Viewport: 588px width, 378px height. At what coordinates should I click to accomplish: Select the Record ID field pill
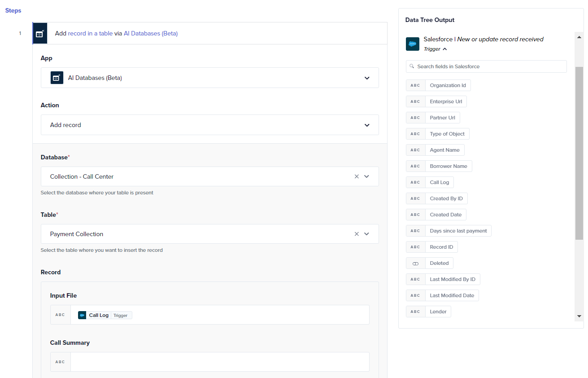click(x=432, y=247)
